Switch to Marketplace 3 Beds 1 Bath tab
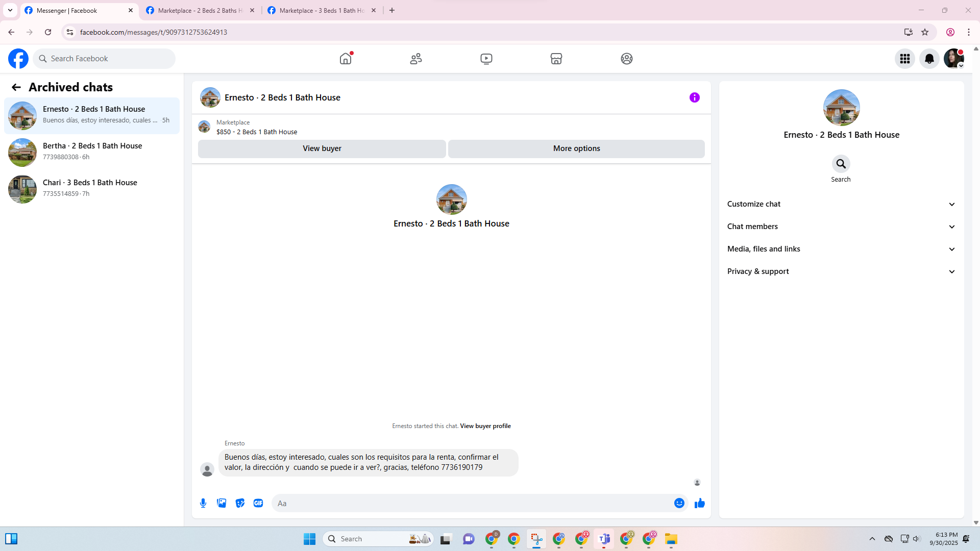Image resolution: width=980 pixels, height=551 pixels. pos(322,10)
